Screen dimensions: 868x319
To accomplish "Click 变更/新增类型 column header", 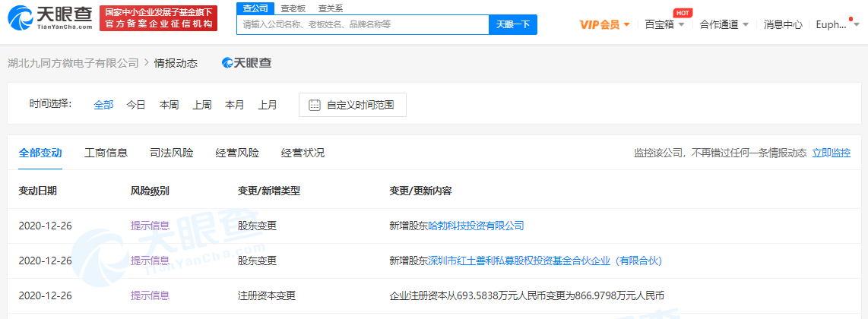I will [269, 191].
